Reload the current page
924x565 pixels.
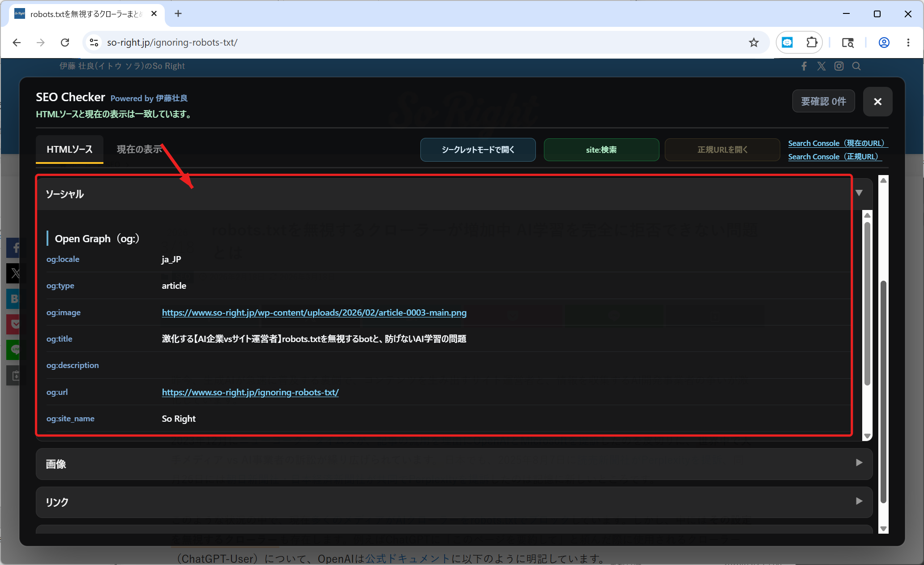(x=65, y=43)
